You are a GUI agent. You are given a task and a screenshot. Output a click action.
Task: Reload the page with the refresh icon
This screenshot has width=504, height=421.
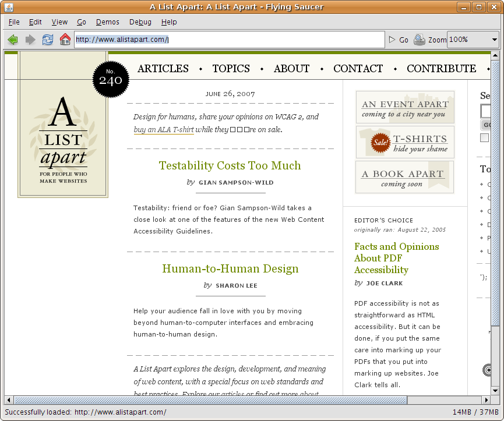point(48,40)
